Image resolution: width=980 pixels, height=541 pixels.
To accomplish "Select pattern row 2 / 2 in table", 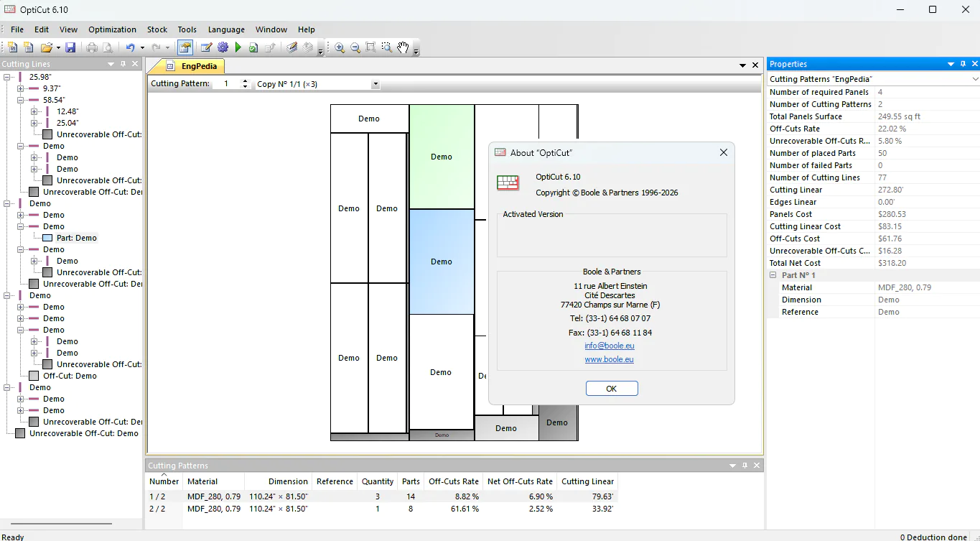I will (x=382, y=509).
